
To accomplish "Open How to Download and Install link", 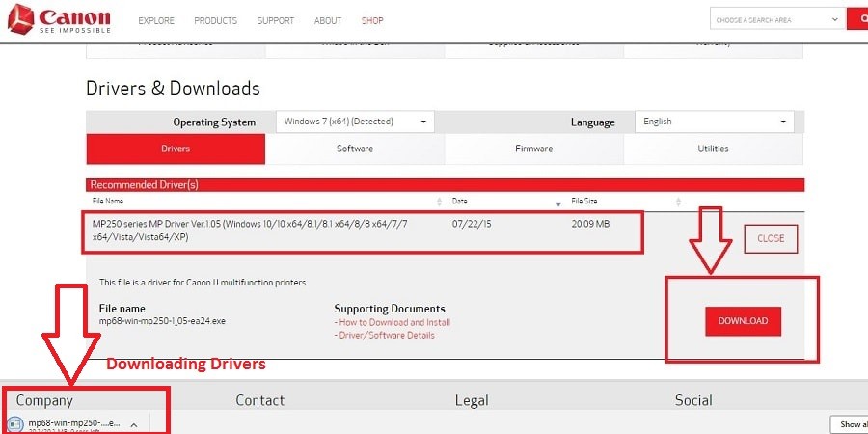I will coord(393,322).
